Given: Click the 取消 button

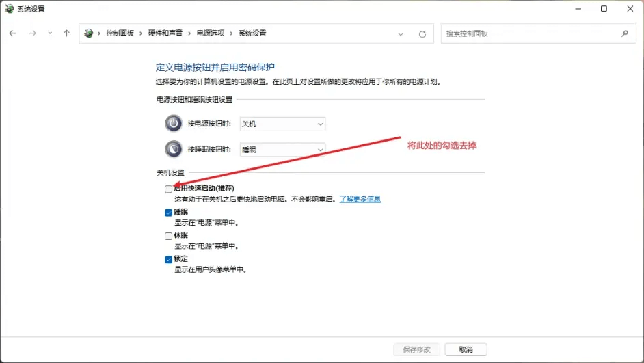Looking at the screenshot, I should click(x=466, y=349).
